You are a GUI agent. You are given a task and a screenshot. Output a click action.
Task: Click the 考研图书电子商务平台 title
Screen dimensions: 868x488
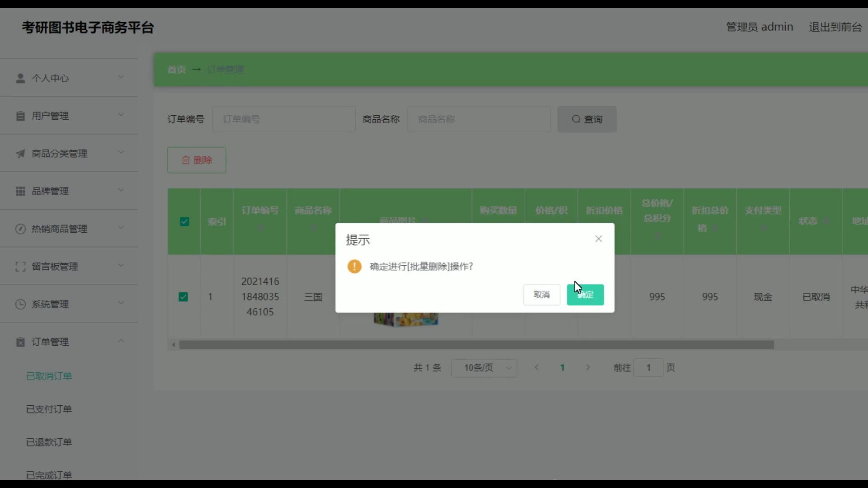pos(88,28)
